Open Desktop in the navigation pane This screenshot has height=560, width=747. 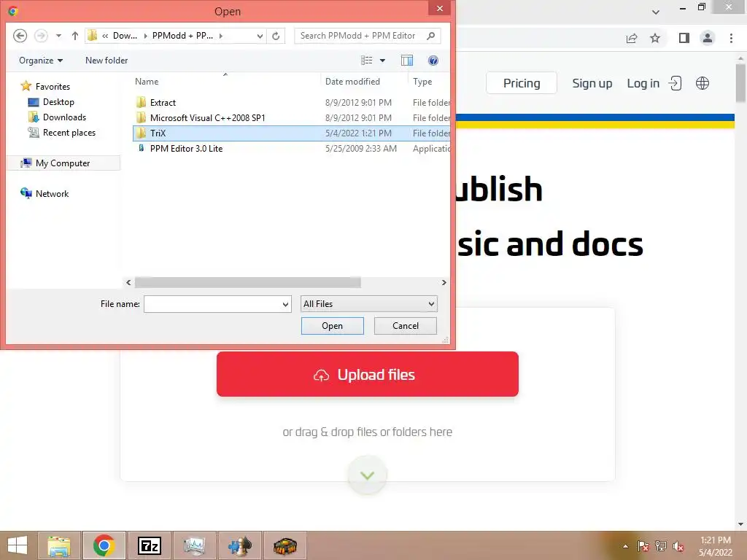[58, 102]
